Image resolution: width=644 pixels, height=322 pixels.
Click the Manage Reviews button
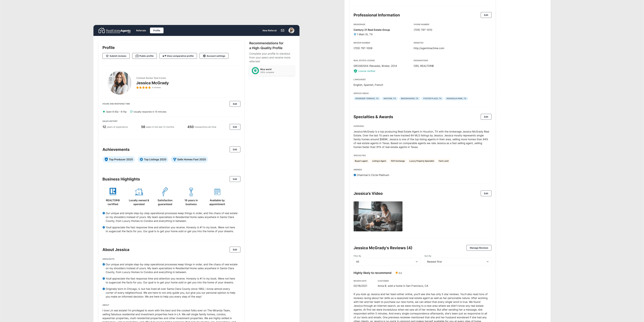tap(479, 248)
